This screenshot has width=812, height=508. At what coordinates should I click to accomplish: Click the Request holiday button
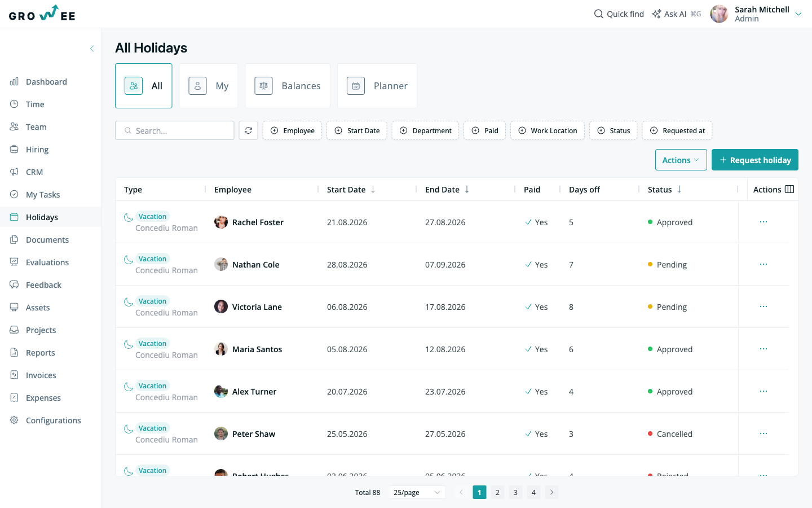(x=755, y=160)
